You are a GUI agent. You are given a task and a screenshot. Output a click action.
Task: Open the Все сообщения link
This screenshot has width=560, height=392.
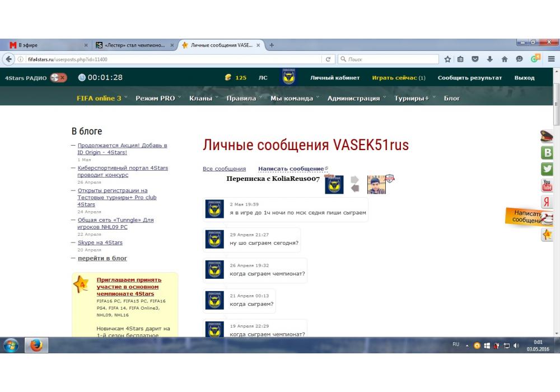tap(224, 169)
